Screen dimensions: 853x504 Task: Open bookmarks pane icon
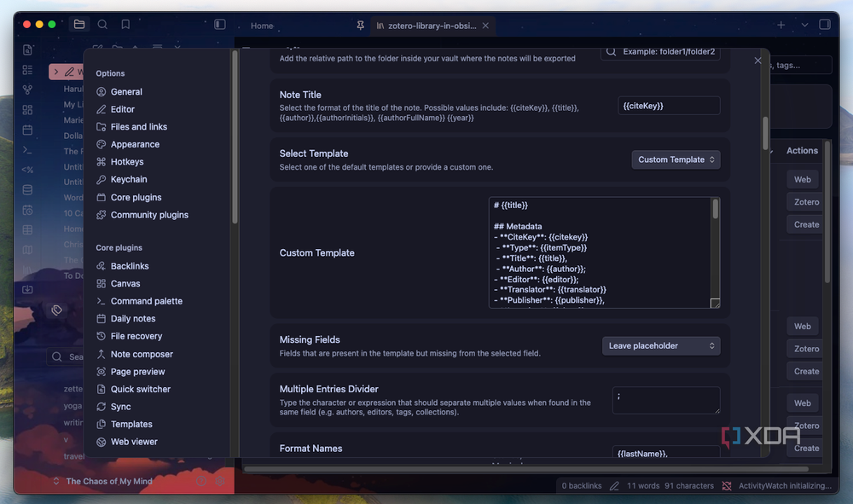(125, 25)
